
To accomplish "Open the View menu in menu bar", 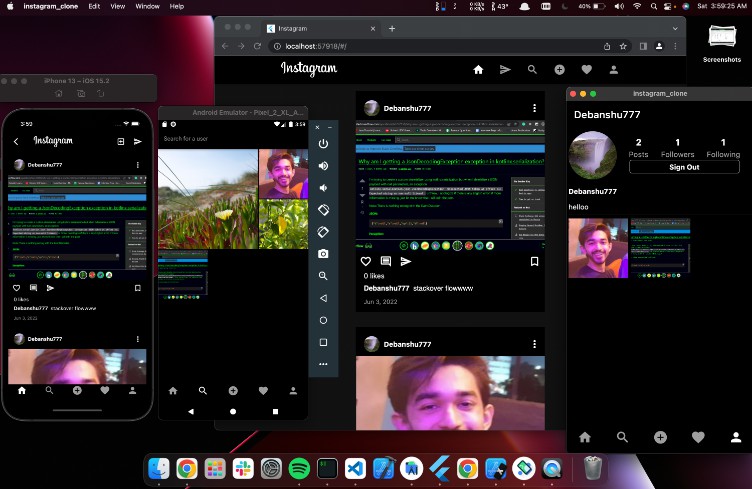I will coord(118,6).
